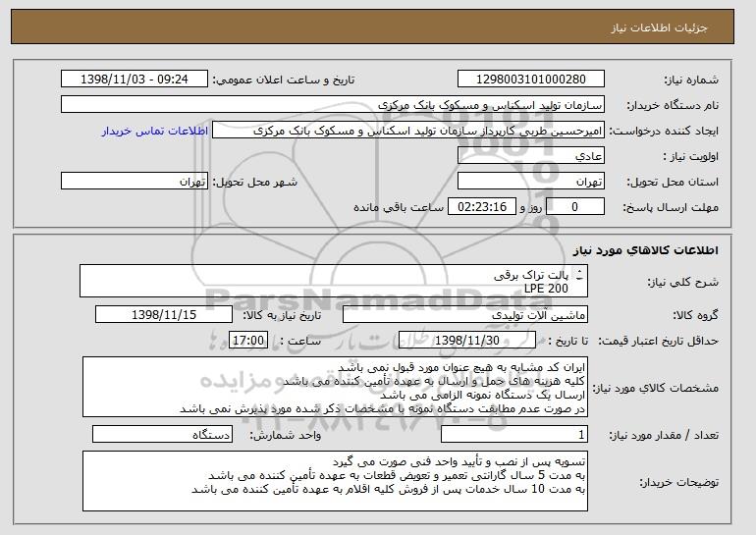Image resolution: width=756 pixels, height=535 pixels.
Task: Click the announcement date field 1398/11/03 - 09:24
Action: coord(135,80)
